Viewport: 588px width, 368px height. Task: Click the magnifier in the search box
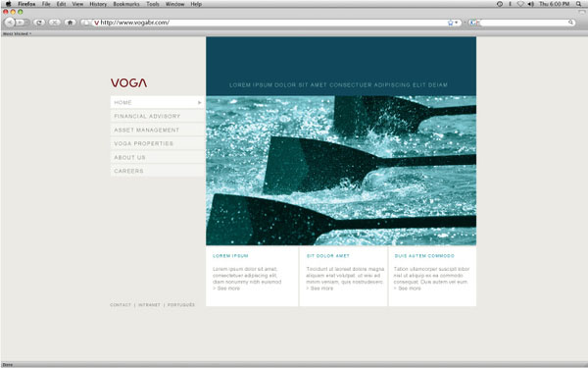point(570,23)
